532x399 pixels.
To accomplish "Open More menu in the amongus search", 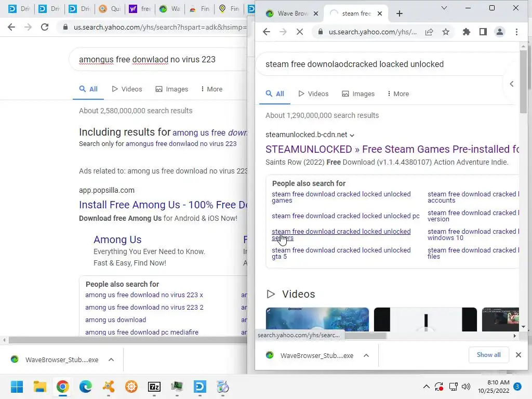I will (x=212, y=89).
